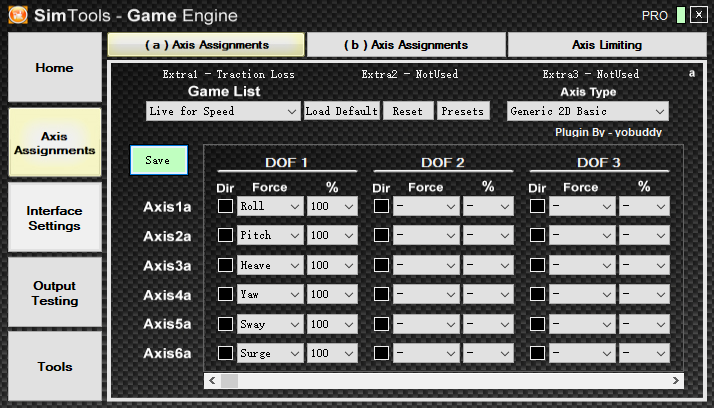This screenshot has height=408, width=714.
Task: Open Axis2a Pitch force dropdown
Action: pos(269,236)
